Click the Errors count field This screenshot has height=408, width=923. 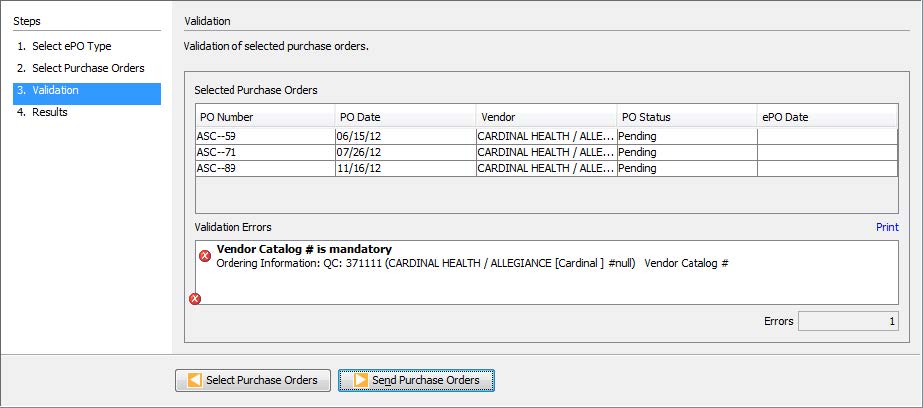pos(848,322)
